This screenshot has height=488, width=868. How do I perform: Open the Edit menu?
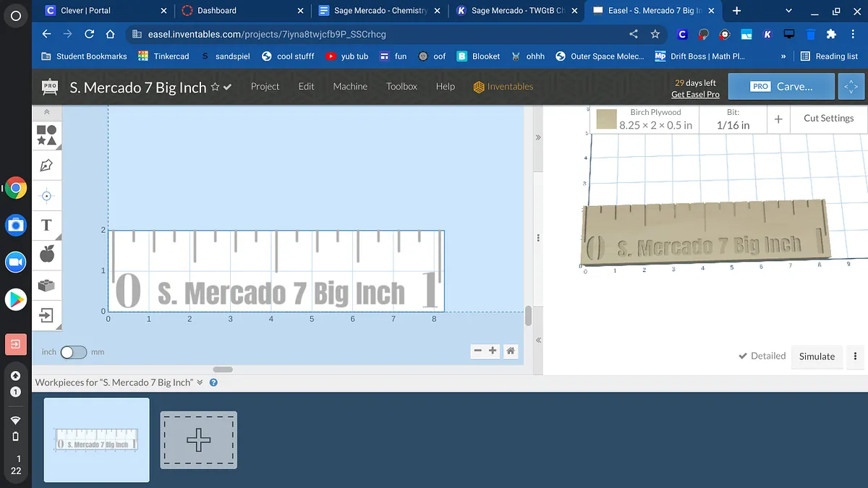306,86
